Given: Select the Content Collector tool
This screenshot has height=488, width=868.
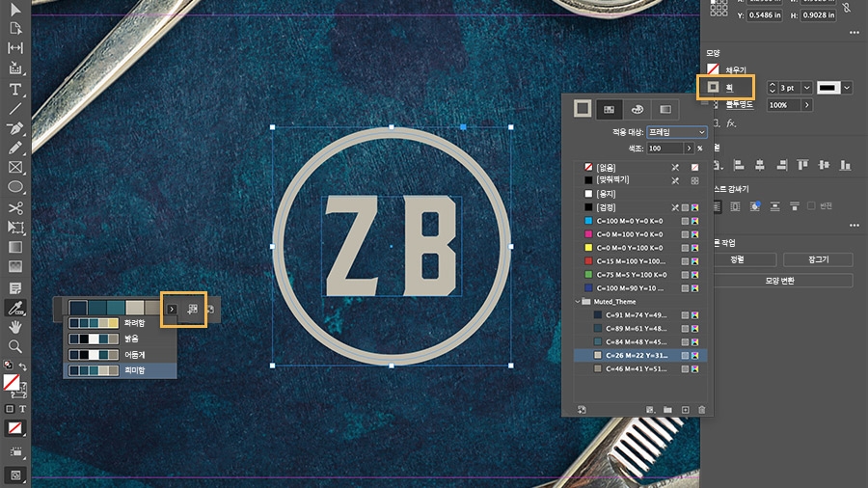Looking at the screenshot, I should 14,68.
